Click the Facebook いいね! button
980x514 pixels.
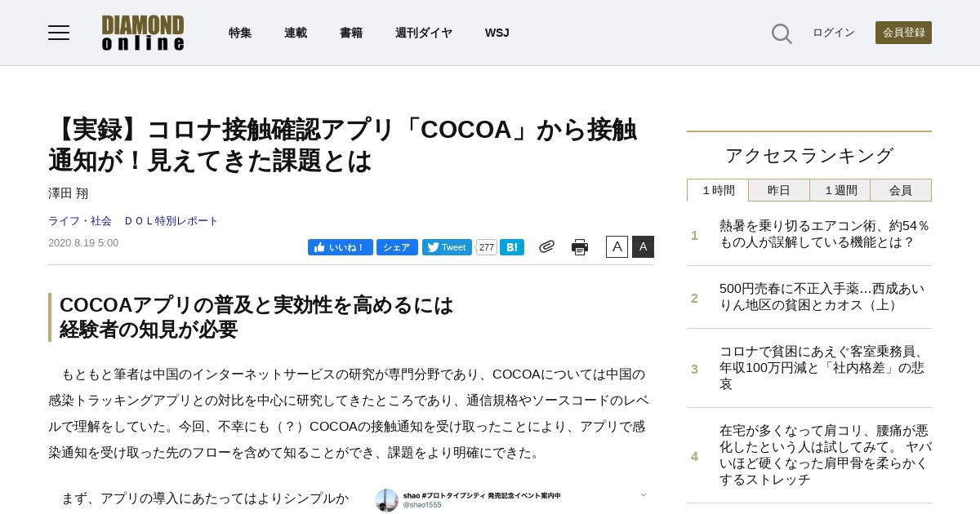click(x=341, y=247)
